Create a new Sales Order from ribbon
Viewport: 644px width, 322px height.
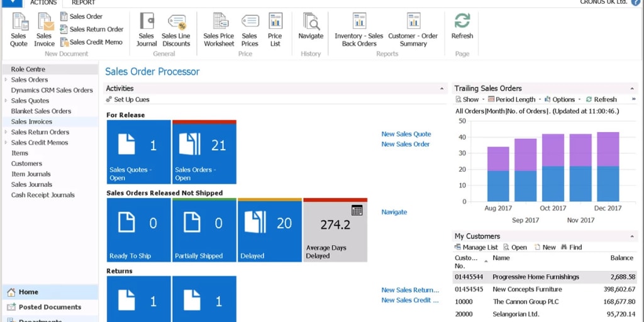point(81,16)
